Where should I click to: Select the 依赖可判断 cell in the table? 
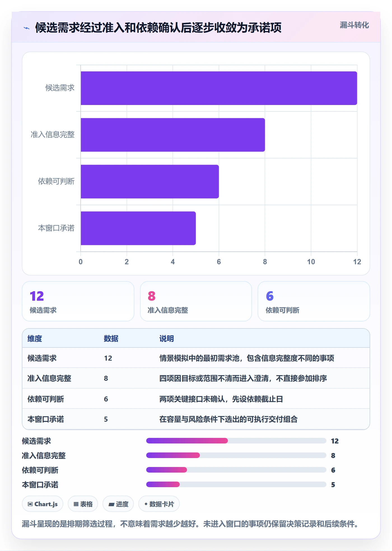pyautogui.click(x=46, y=399)
